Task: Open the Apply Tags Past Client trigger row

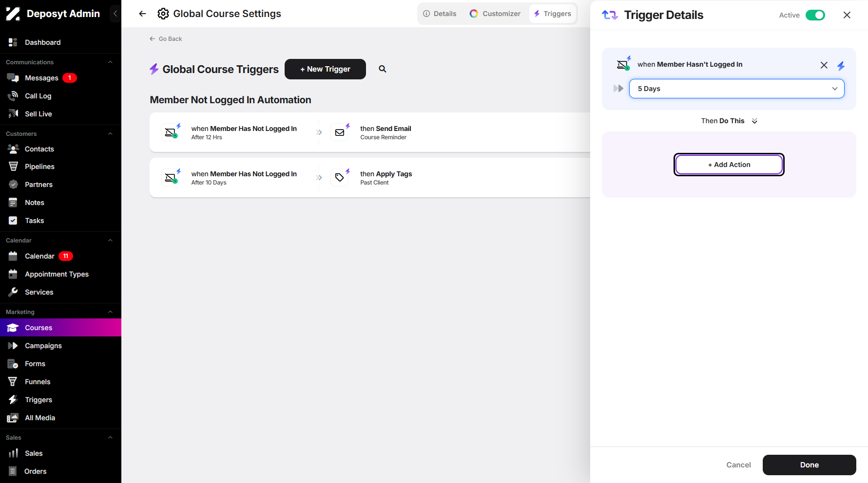Action: [x=370, y=178]
